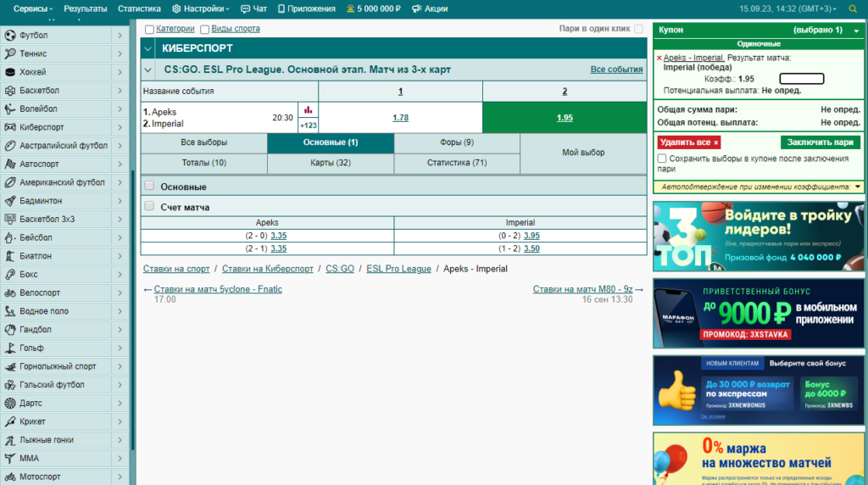The width and height of the screenshot is (868, 485).
Task: Click the Гольф icon
Action: pyautogui.click(x=10, y=348)
